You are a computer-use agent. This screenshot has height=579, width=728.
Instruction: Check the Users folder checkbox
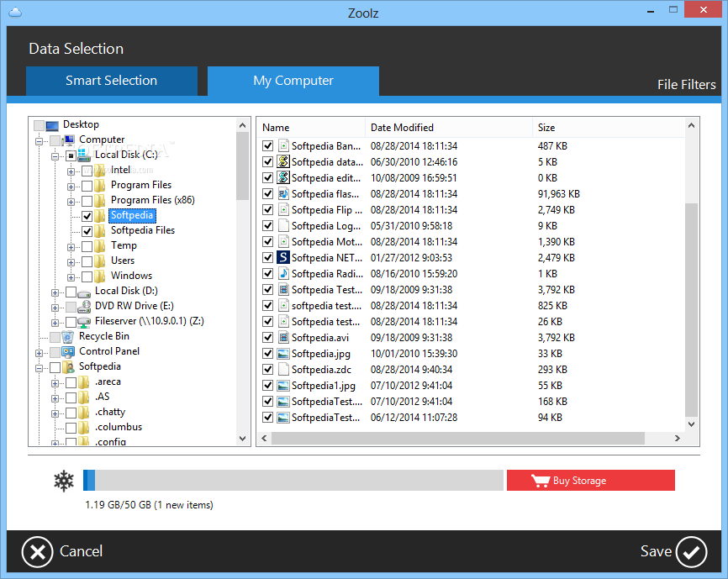[87, 261]
